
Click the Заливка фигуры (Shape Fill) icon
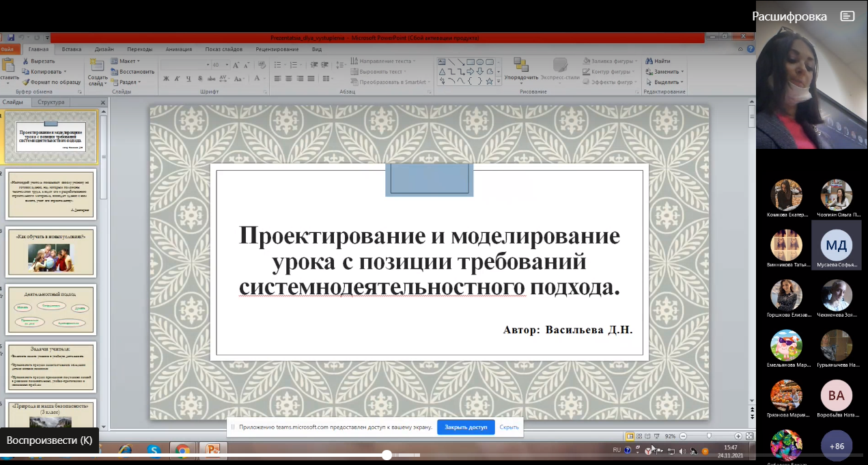[x=586, y=62]
